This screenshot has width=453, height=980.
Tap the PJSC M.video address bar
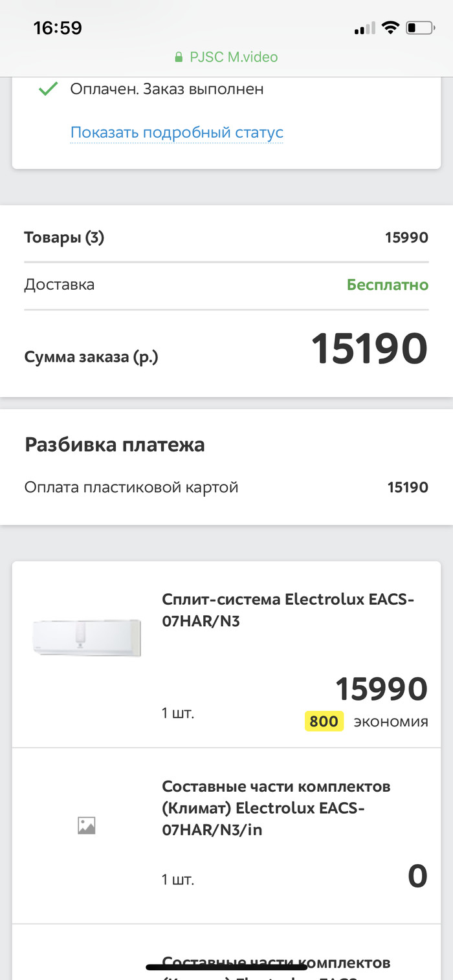(226, 58)
